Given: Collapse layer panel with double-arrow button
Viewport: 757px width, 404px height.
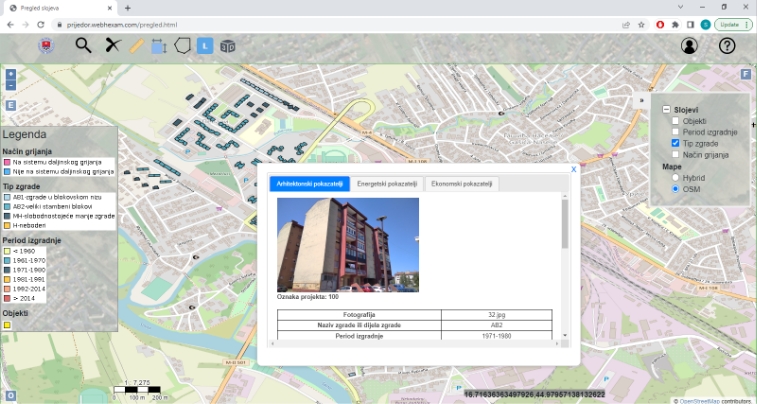Looking at the screenshot, I should click(x=641, y=100).
